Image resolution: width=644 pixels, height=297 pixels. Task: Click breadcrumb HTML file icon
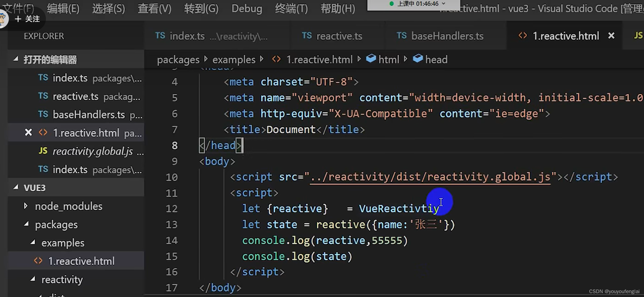276,59
